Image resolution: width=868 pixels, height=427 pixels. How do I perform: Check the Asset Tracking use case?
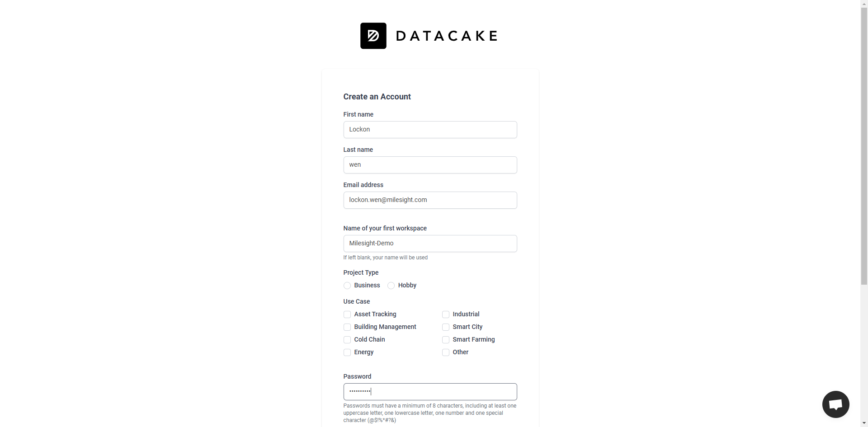point(347,314)
